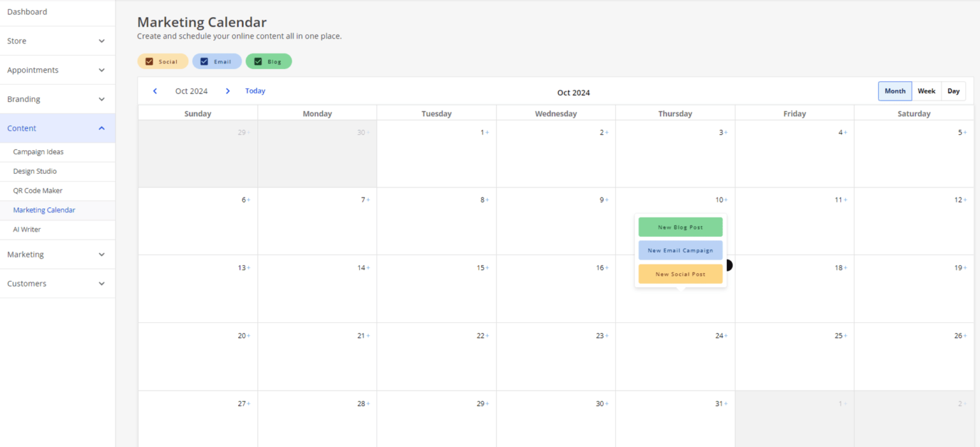Go to previous month using left arrow
The height and width of the screenshot is (447, 980).
(155, 91)
